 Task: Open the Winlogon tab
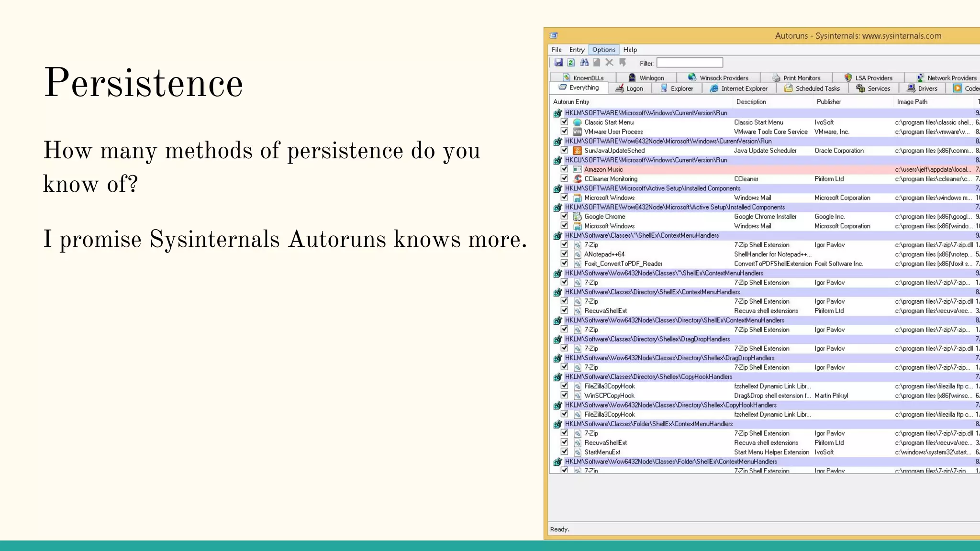[x=646, y=78]
